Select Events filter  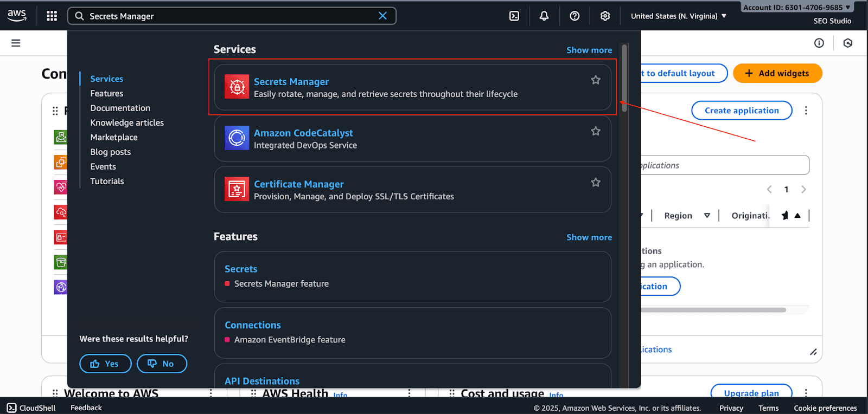103,166
